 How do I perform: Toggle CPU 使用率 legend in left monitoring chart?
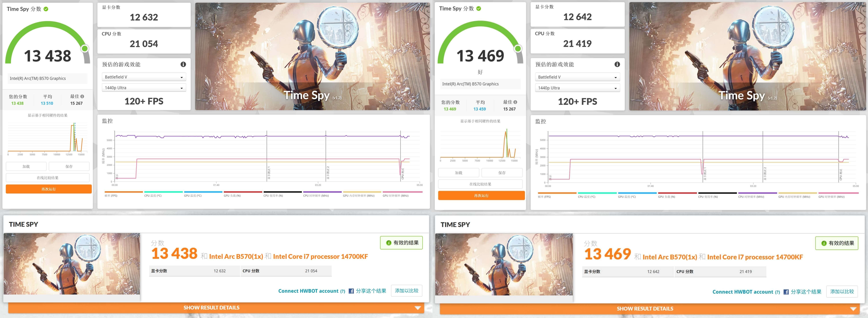[x=282, y=194]
